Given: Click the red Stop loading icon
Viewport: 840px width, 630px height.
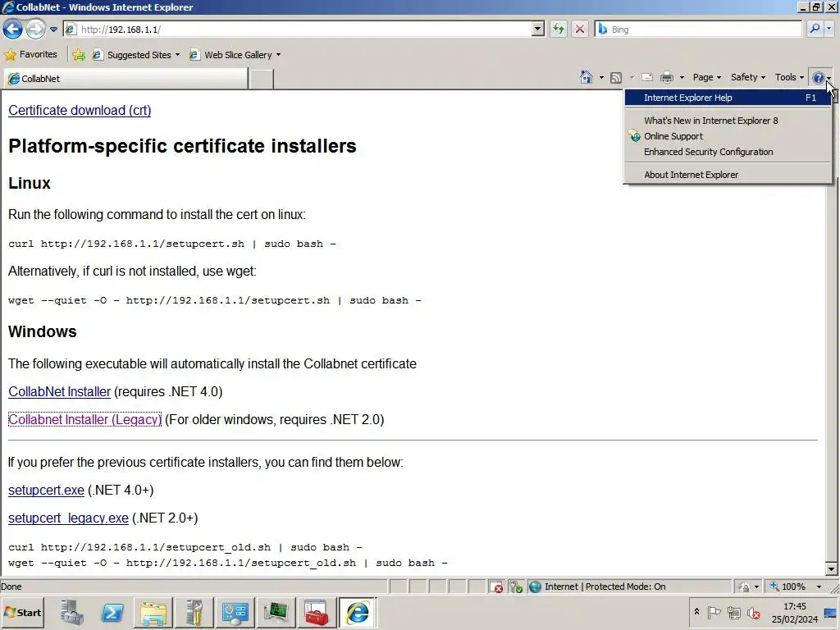Looking at the screenshot, I should tap(580, 30).
